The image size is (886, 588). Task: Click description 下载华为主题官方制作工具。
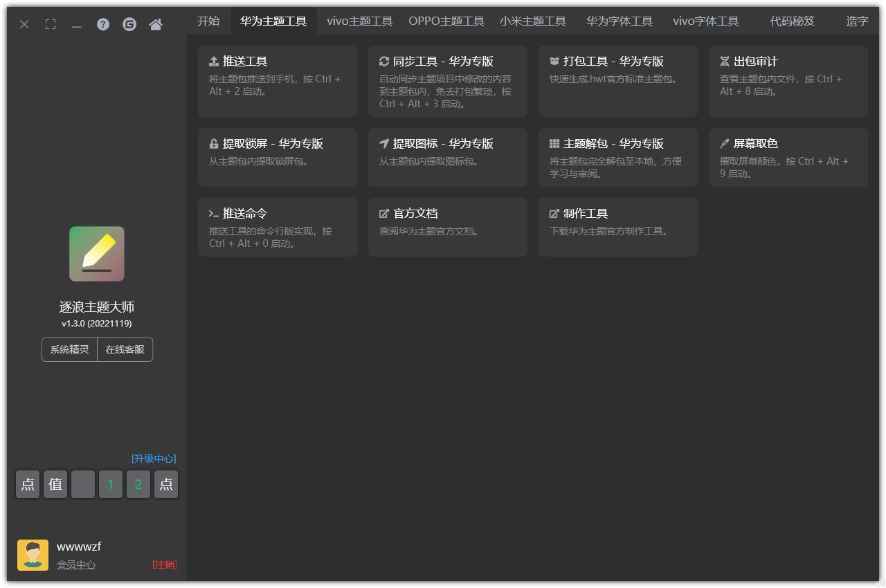pos(611,231)
